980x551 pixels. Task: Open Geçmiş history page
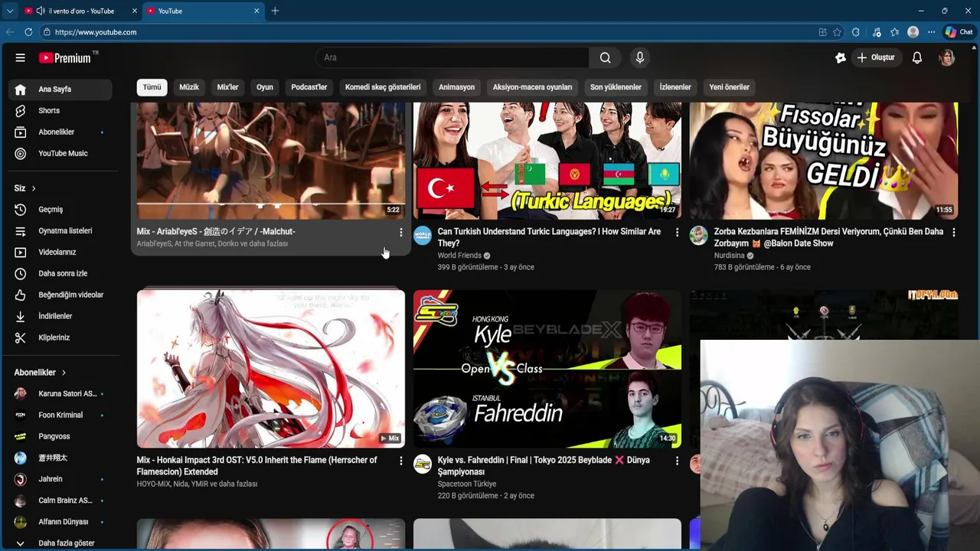click(60, 210)
